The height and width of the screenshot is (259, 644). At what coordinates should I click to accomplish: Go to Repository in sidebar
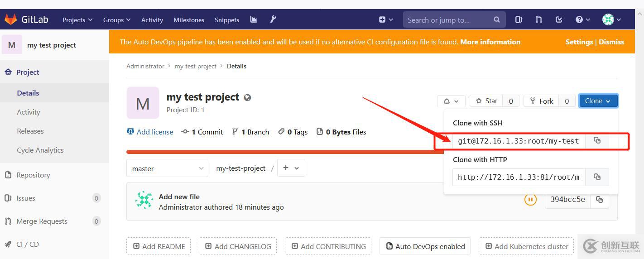33,175
